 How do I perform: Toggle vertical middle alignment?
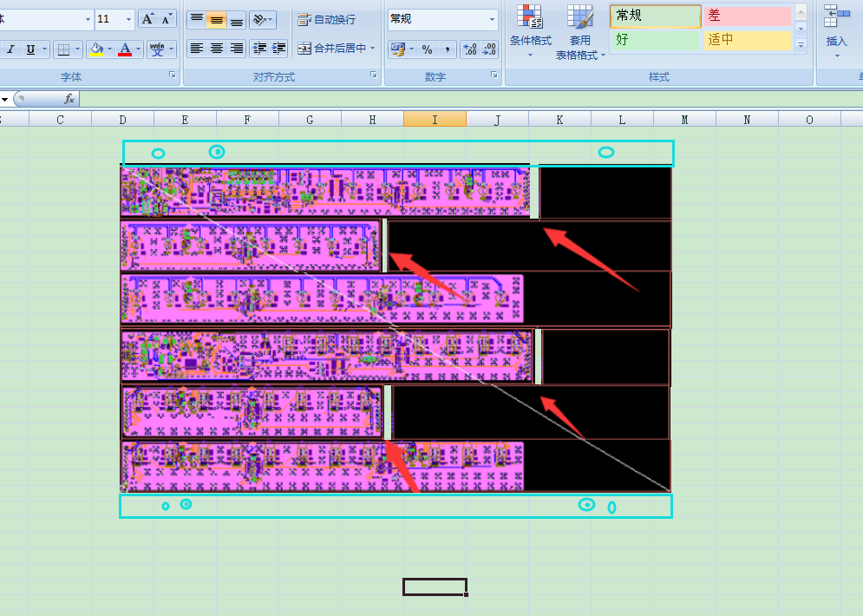tap(217, 19)
